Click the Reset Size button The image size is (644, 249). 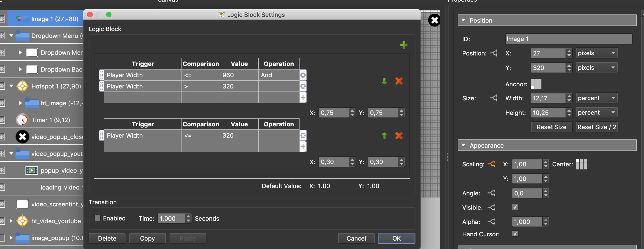pos(551,127)
